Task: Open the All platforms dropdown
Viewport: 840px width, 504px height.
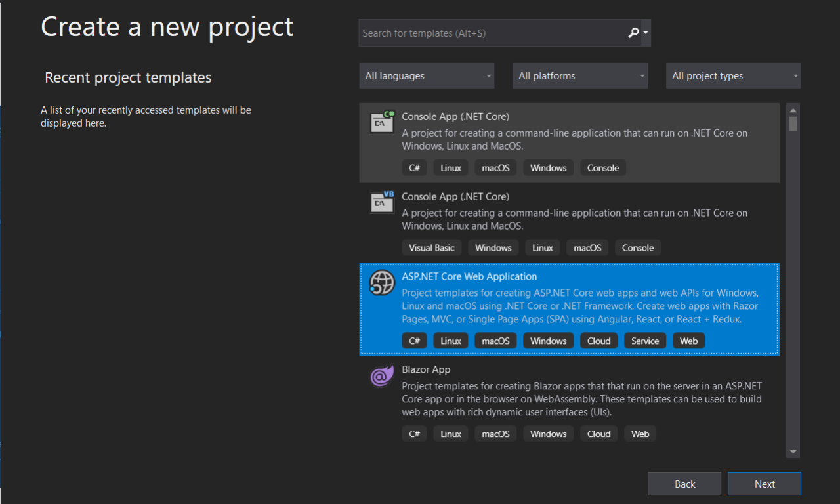Action: point(580,76)
